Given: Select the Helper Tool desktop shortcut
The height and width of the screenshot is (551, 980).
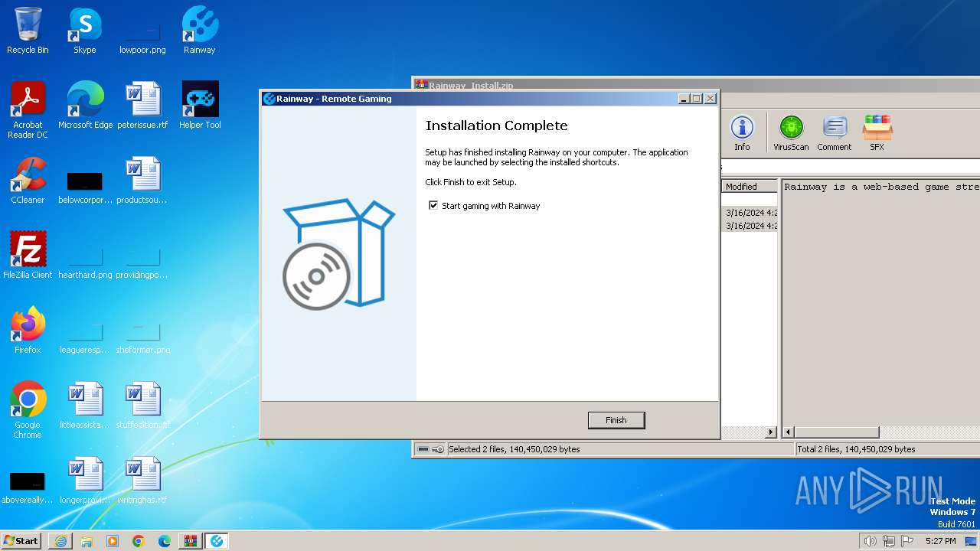Looking at the screenshot, I should coord(200,106).
